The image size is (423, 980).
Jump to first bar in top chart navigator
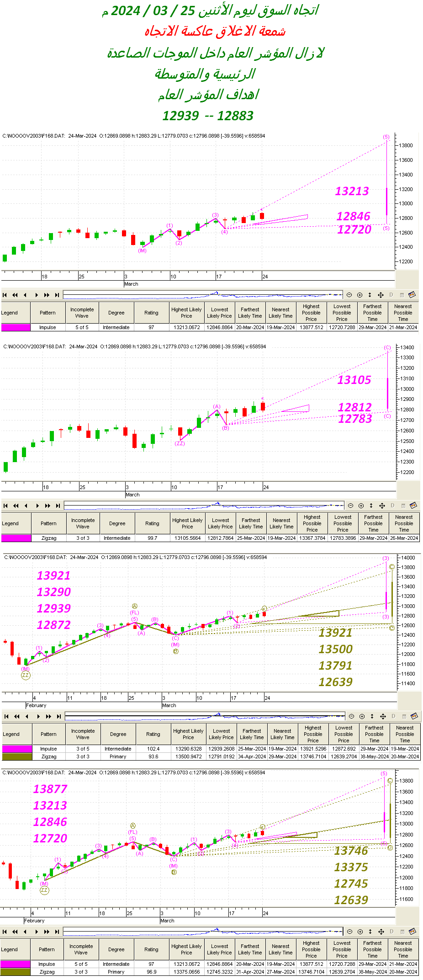(5, 295)
